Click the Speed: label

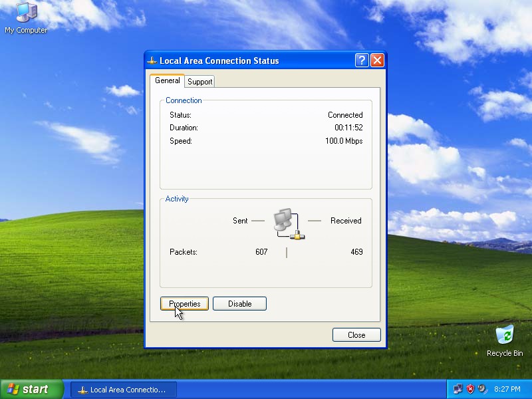click(180, 141)
